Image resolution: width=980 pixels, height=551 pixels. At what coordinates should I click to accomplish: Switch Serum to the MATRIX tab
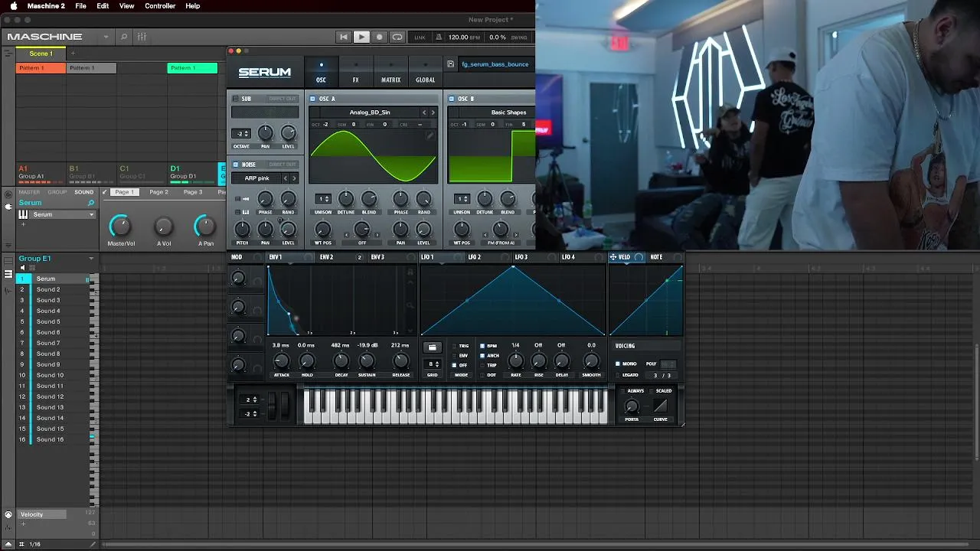click(x=390, y=73)
